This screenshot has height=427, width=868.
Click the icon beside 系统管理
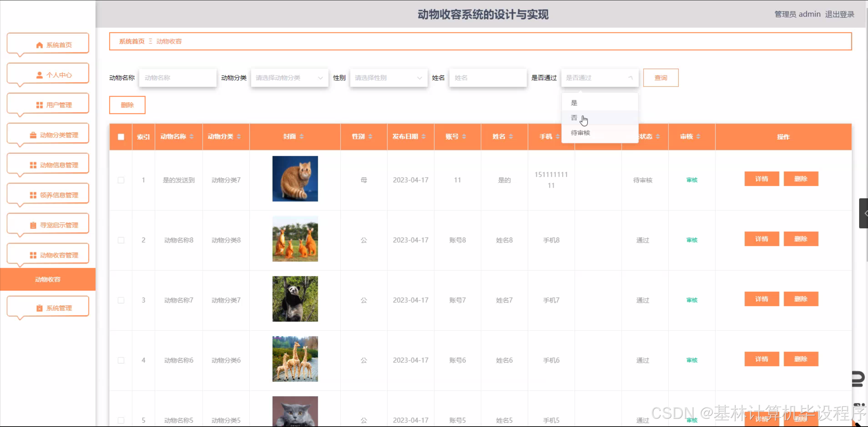pos(39,308)
